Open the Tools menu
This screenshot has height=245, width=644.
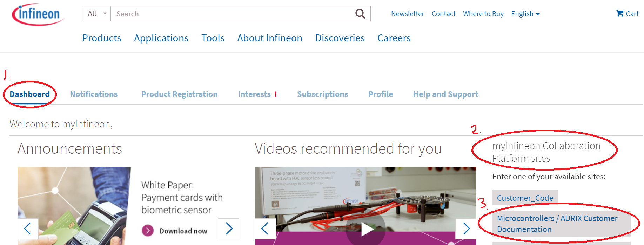(x=213, y=38)
